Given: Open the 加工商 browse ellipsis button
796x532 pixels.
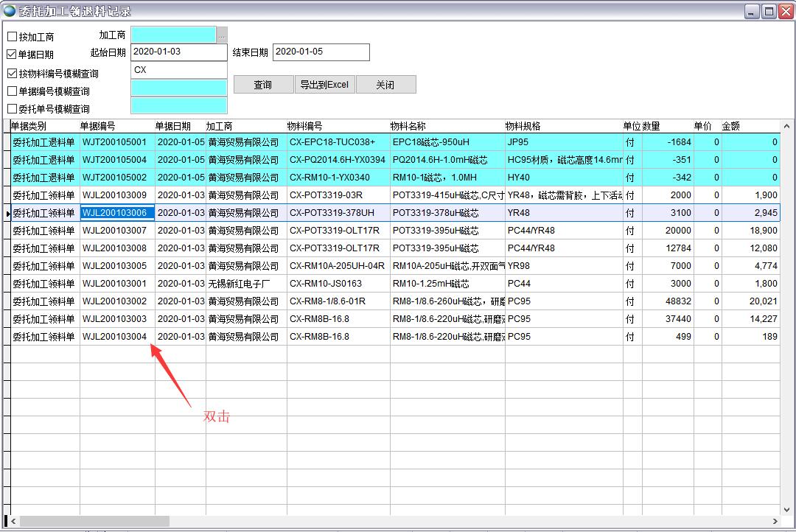Looking at the screenshot, I should [221, 35].
